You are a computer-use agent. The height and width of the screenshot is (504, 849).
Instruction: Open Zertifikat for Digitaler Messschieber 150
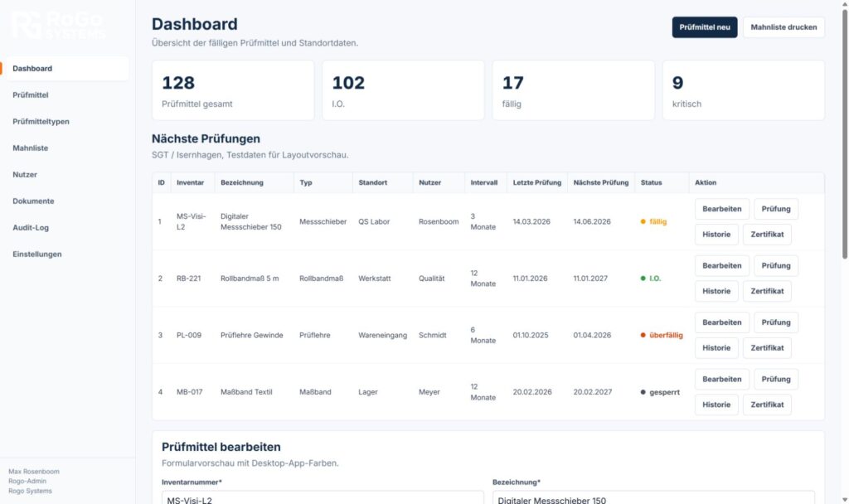pyautogui.click(x=767, y=235)
